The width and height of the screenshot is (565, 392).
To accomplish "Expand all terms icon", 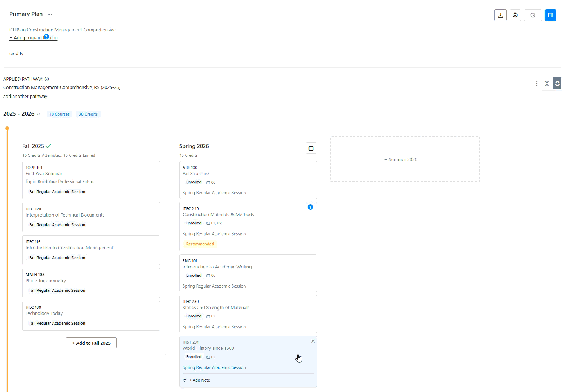I will [557, 84].
